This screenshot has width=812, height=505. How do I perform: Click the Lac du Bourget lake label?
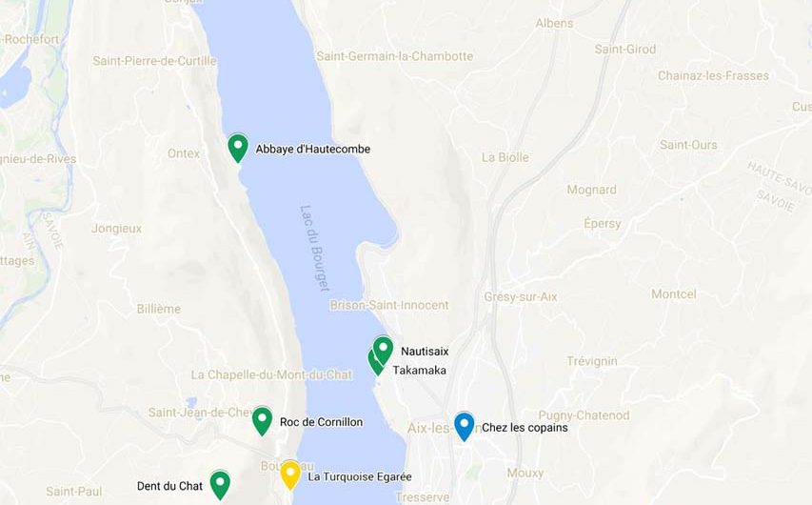click(x=315, y=249)
